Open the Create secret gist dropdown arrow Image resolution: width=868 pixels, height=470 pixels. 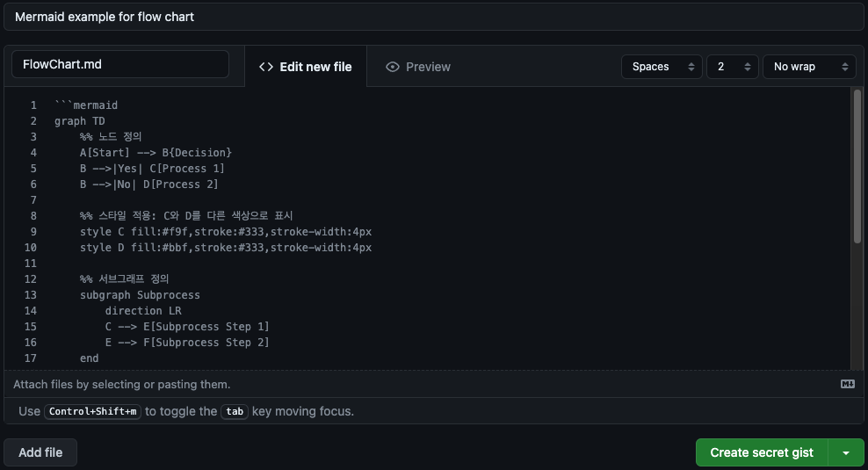[846, 452]
